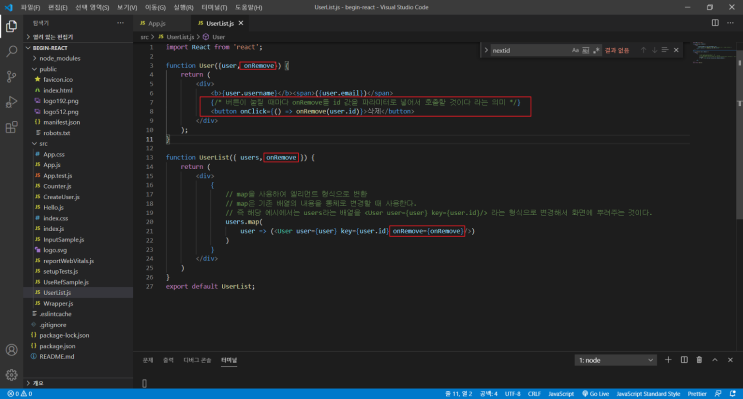The width and height of the screenshot is (743, 399).
Task: Click JavaScript Standard Style status item
Action: 648,394
